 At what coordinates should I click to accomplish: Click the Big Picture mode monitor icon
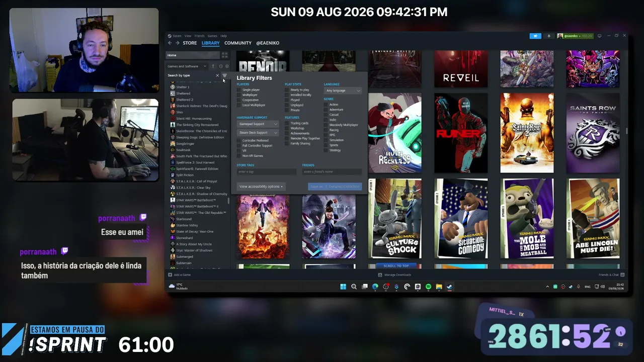[599, 36]
